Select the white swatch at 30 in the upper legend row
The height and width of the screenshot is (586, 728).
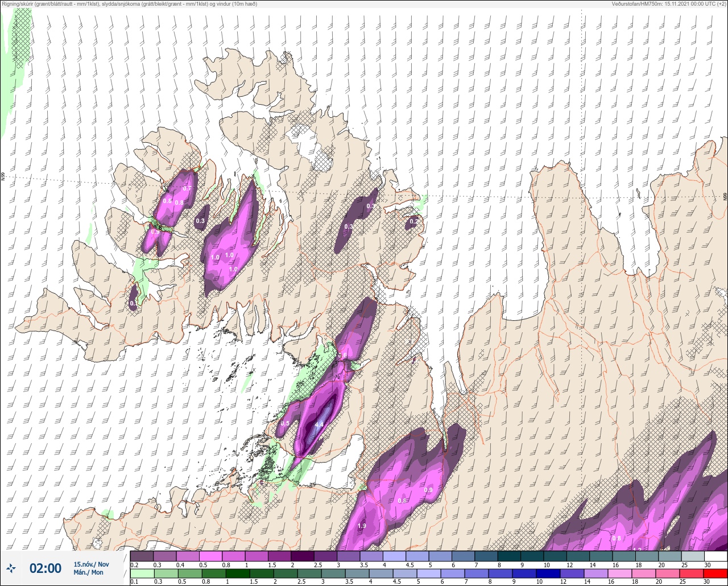coord(716,556)
